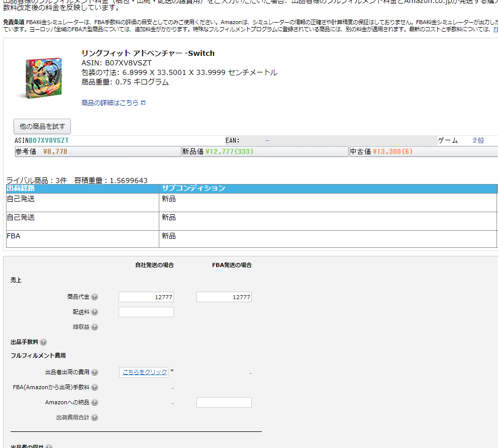This screenshot has height=448, width=498.
Task: Click the help icon next to 出荷費用合計
Action: click(94, 417)
